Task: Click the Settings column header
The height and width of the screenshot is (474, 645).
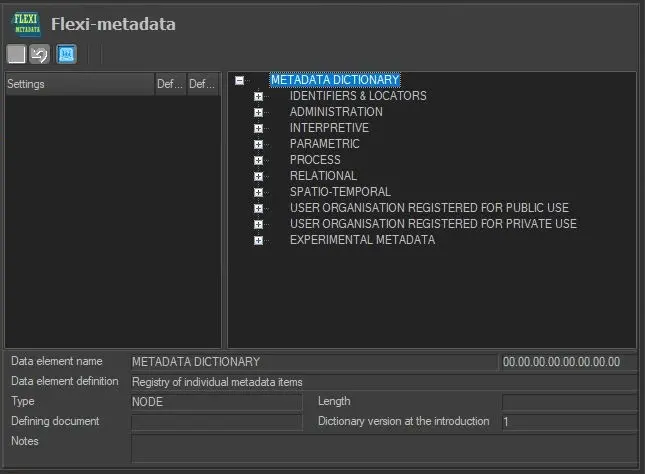Action: [x=79, y=85]
